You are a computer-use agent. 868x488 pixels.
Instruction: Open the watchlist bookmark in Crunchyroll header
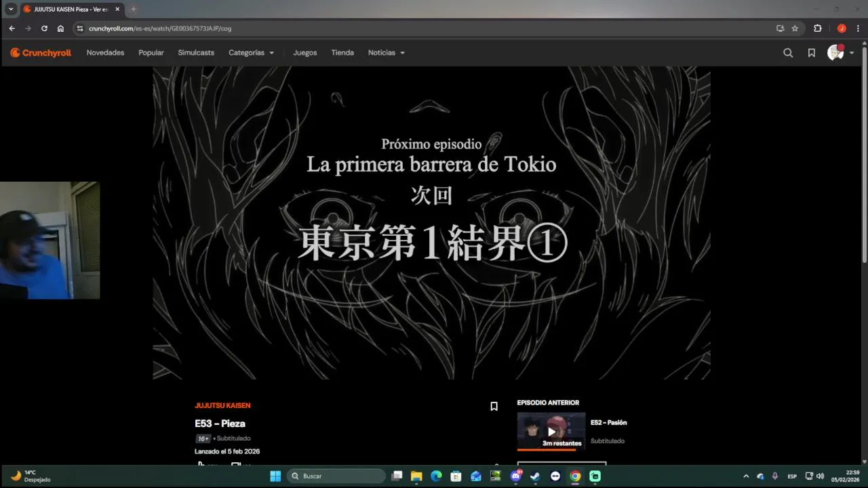(811, 53)
